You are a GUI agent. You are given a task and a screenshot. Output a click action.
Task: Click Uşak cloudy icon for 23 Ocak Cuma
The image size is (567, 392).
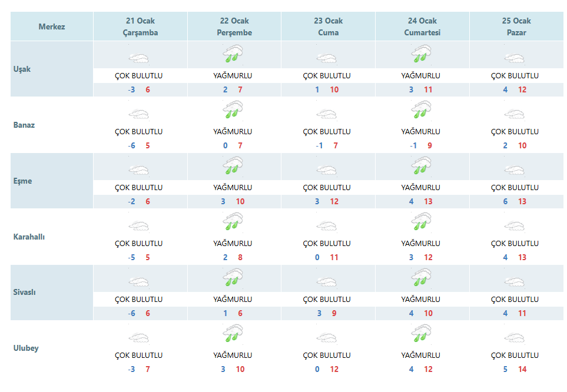coord(327,58)
